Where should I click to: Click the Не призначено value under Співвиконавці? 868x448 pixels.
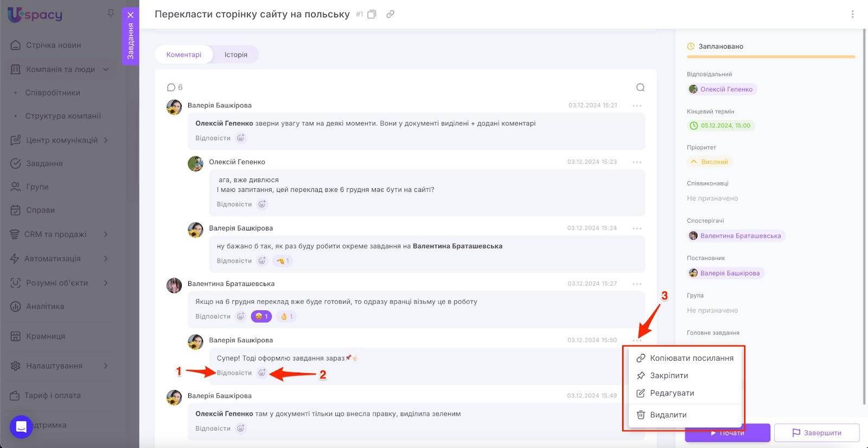coord(712,199)
